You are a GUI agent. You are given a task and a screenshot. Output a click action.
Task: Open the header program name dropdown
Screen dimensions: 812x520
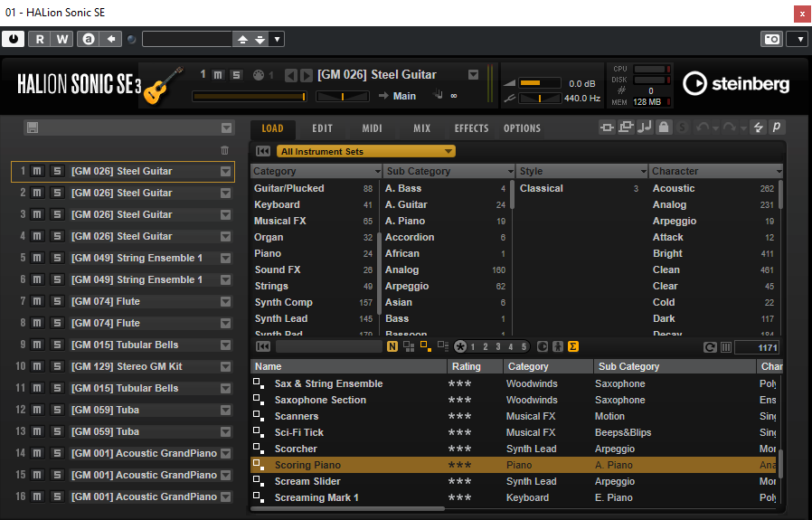click(473, 75)
